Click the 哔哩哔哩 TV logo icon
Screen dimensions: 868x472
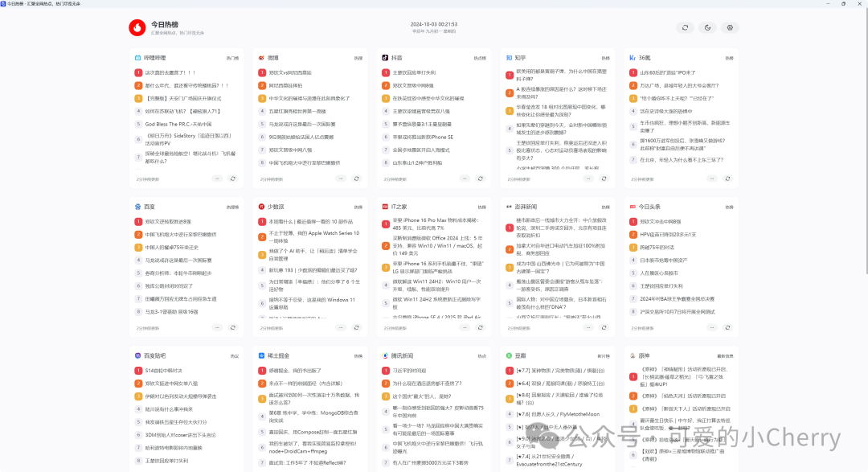pyautogui.click(x=138, y=58)
